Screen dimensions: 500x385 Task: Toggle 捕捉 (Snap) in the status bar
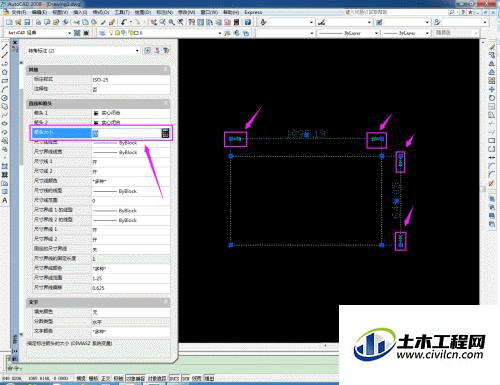point(81,378)
